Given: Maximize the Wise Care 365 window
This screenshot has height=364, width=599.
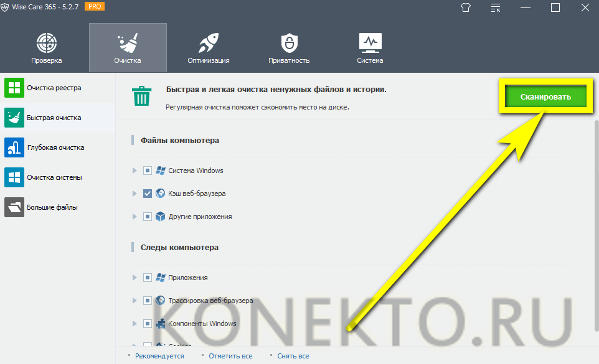Looking at the screenshot, I should point(555,7).
